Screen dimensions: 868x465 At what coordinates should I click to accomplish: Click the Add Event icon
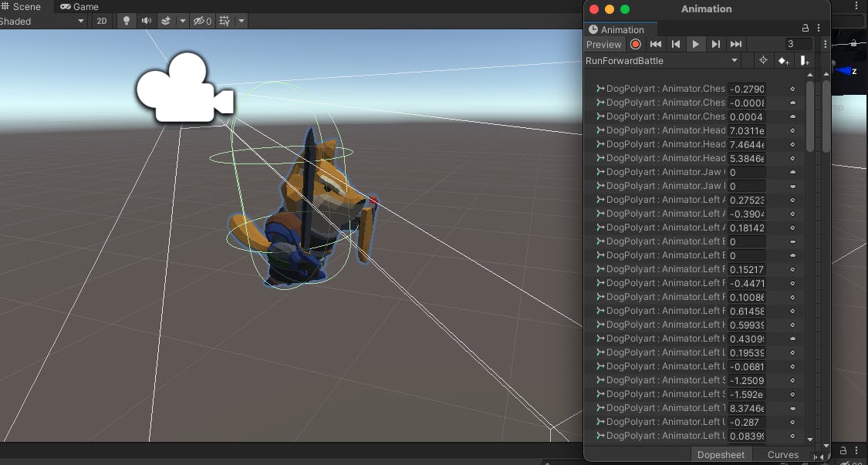(804, 61)
